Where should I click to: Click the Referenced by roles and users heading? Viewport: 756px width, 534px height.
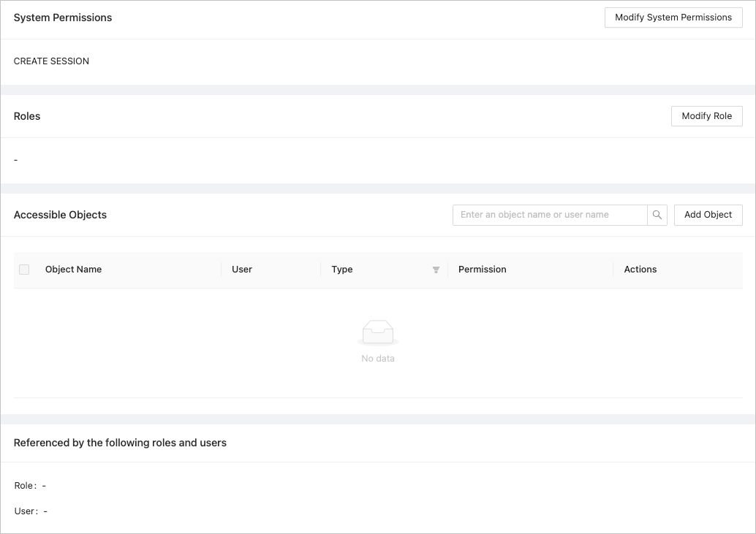[x=120, y=443]
